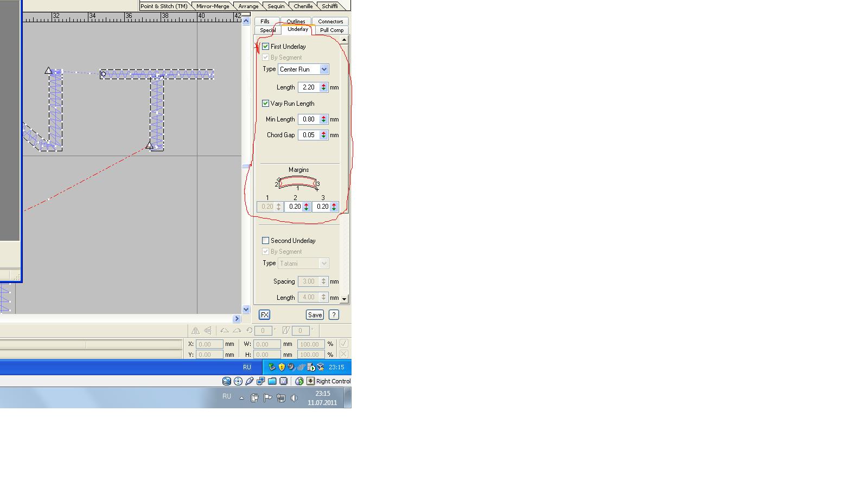
Task: Click the VirtualBox shared folders icon
Action: pos(272,381)
